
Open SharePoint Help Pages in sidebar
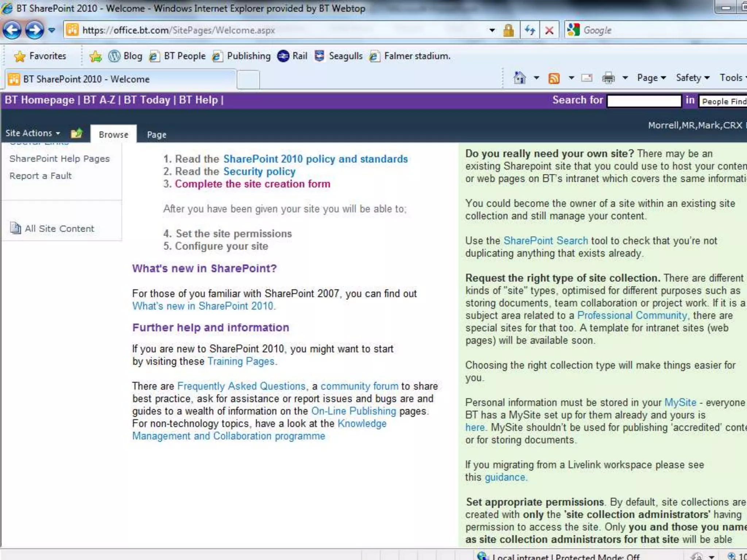coord(59,159)
